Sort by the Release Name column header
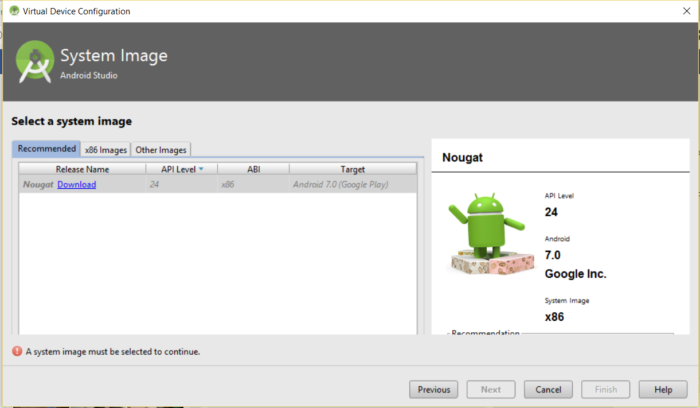Screen dimensions: 700x408 [x=82, y=169]
